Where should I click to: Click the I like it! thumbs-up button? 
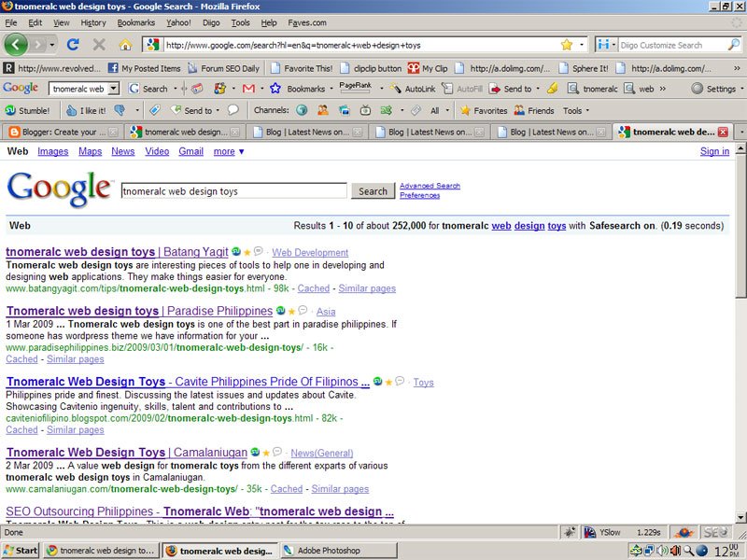(x=86, y=110)
